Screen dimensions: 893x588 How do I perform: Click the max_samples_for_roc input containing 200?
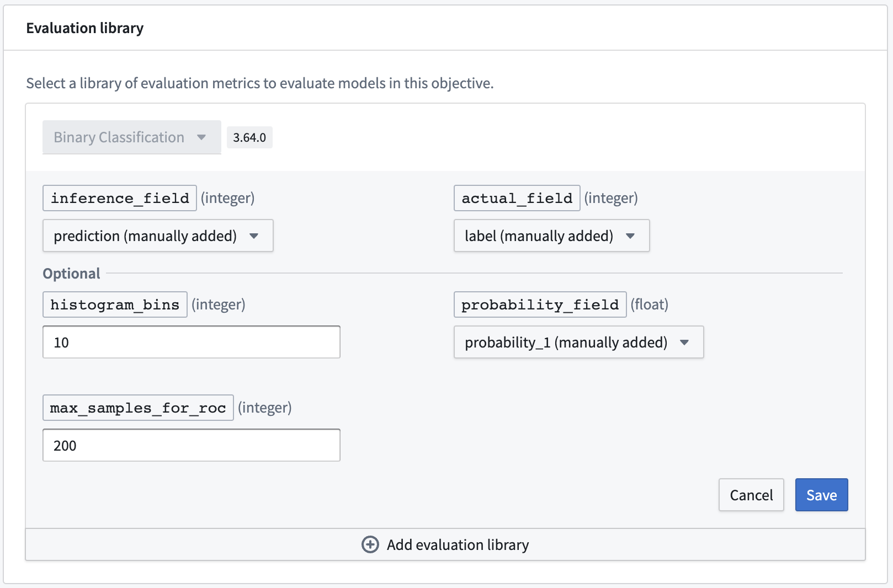(x=192, y=446)
